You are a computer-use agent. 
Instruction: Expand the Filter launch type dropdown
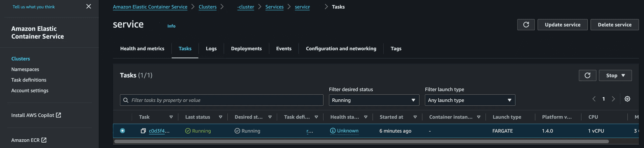470,100
